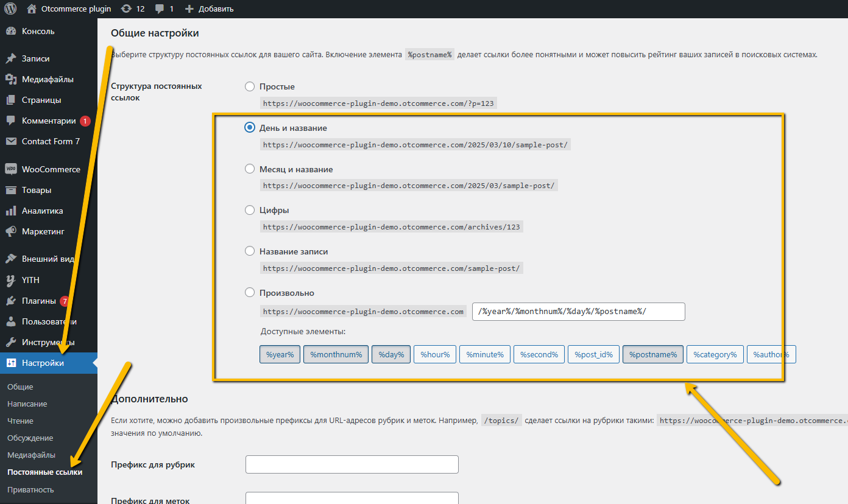The width and height of the screenshot is (848, 504).
Task: Click the Плагины plug icon
Action: click(11, 301)
